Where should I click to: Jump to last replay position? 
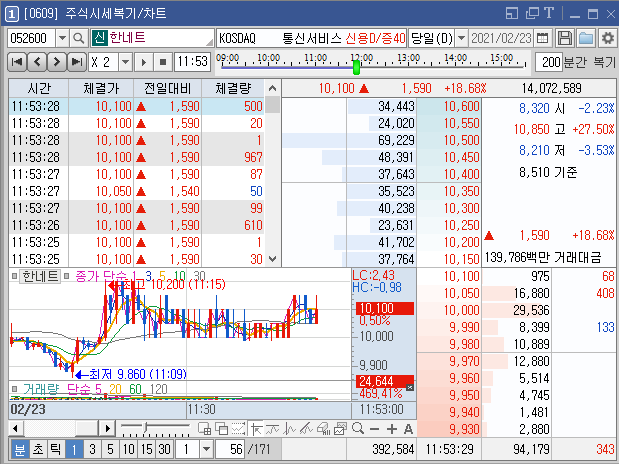(x=77, y=62)
